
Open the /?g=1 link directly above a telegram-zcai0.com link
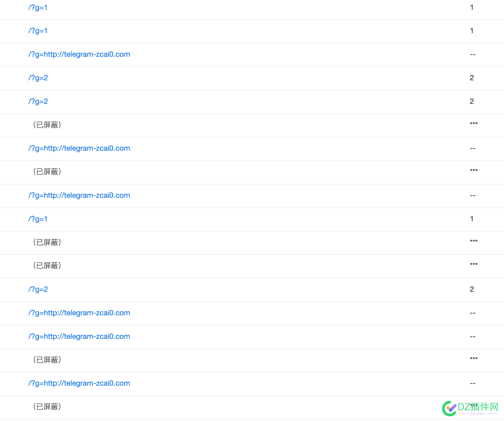click(x=38, y=31)
